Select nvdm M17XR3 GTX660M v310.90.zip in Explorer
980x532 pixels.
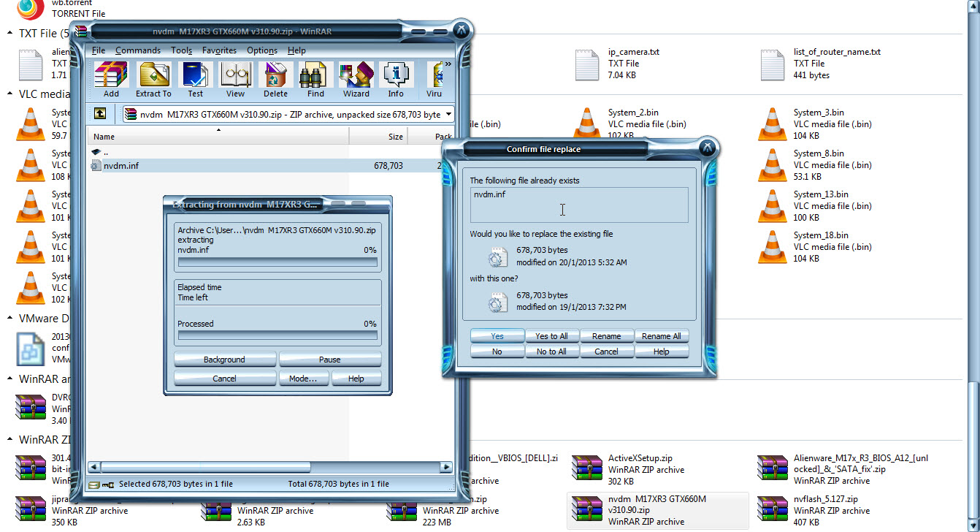click(658, 510)
